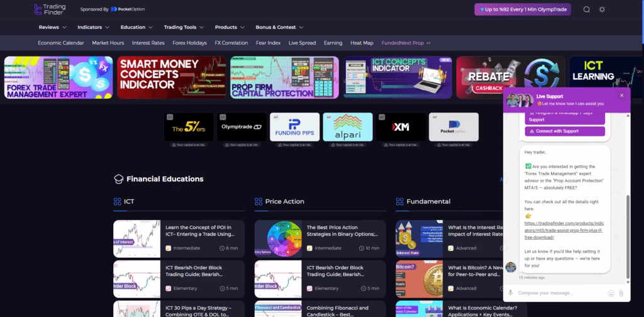Image resolution: width=644 pixels, height=317 pixels.
Task: Toggle the light/dark theme sun icon
Action: pyautogui.click(x=602, y=9)
